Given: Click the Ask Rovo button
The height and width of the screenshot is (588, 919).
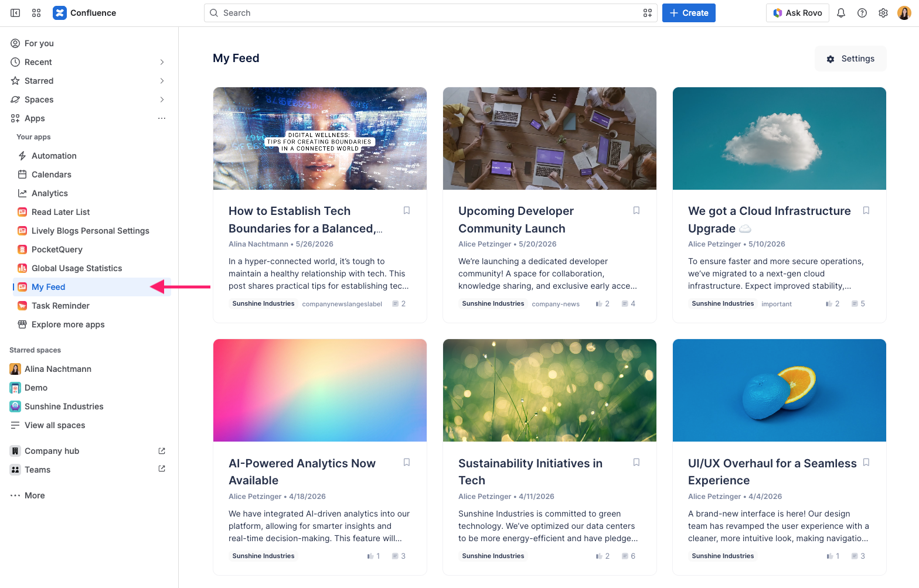Looking at the screenshot, I should (x=797, y=13).
